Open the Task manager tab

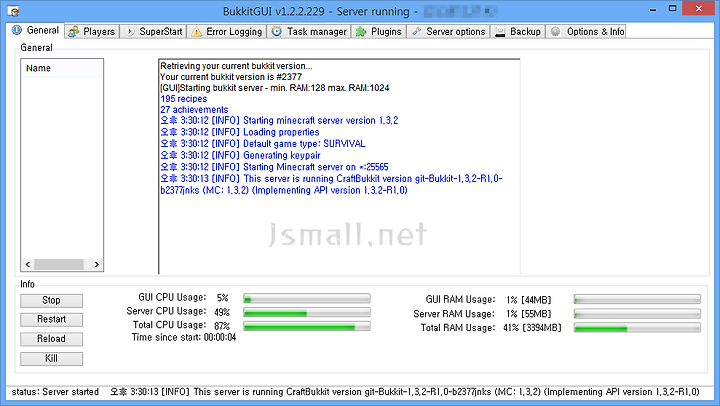(x=309, y=32)
